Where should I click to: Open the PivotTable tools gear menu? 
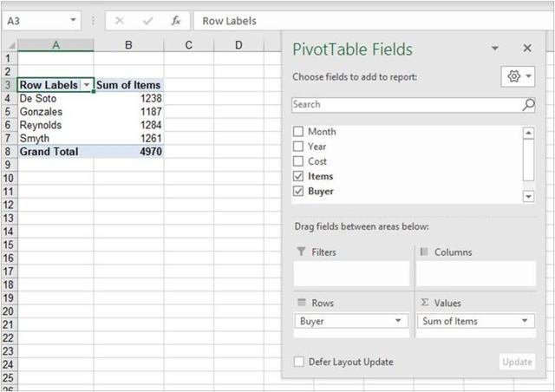point(518,77)
